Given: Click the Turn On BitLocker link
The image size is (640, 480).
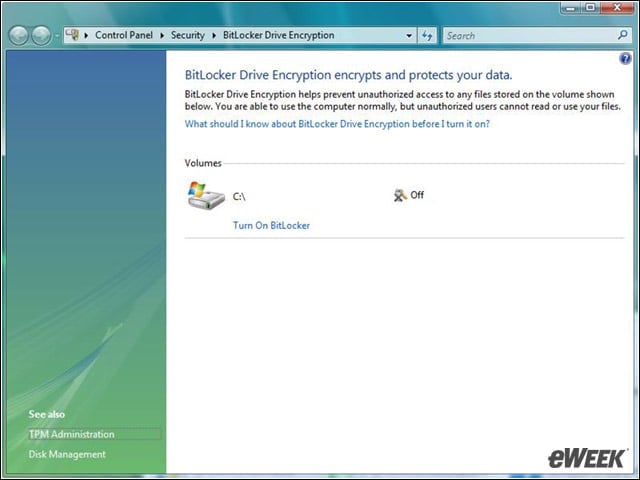Looking at the screenshot, I should [271, 225].
